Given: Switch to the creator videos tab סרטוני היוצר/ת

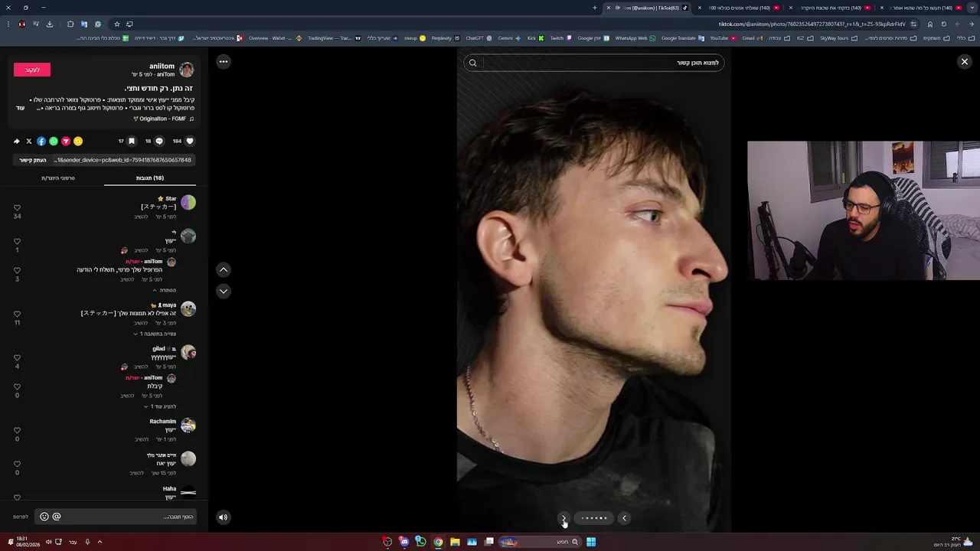Looking at the screenshot, I should click(58, 178).
